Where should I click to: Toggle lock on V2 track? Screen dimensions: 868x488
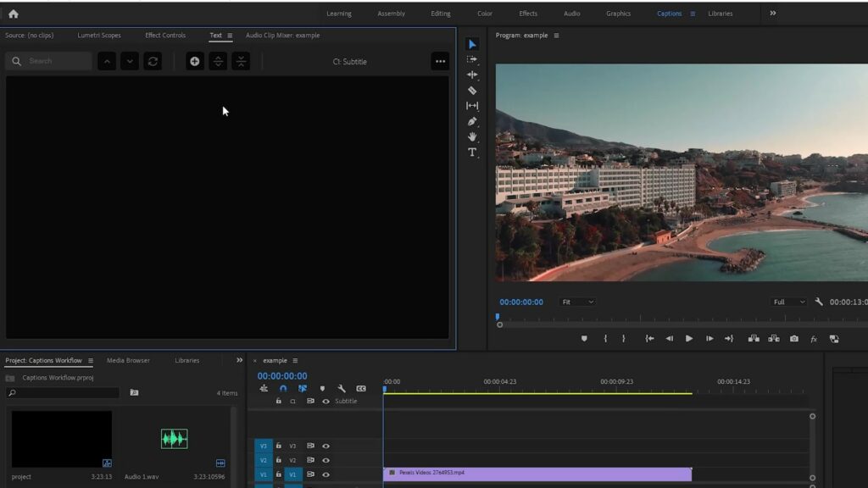278,460
